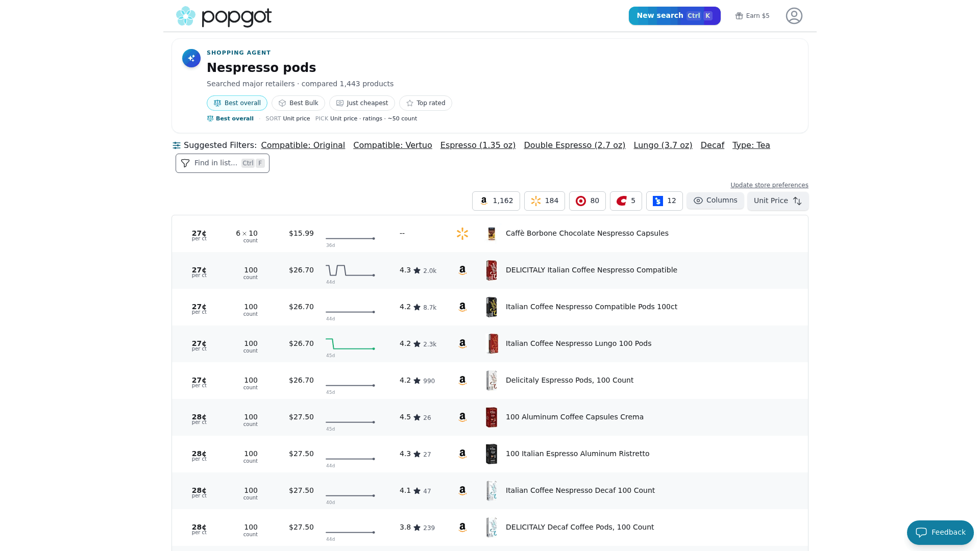Screen dimensions: 980x551
Task: Open DELICITALY Decaf Coffee Pods thumbnail
Action: pyautogui.click(x=492, y=528)
